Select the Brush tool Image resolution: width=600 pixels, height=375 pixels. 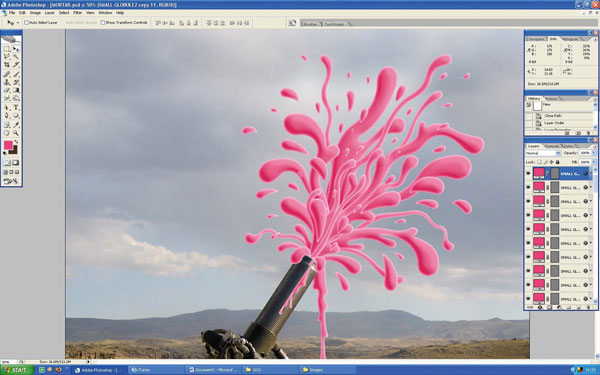tap(16, 74)
